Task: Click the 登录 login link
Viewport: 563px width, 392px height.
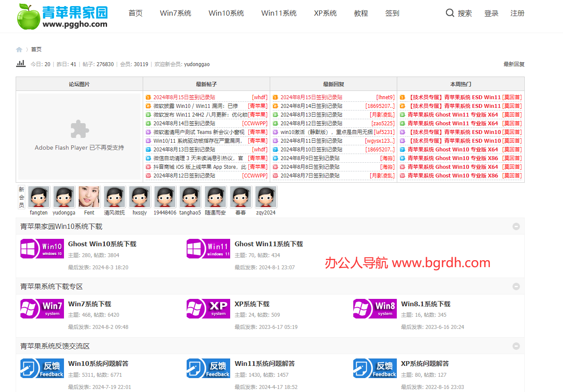Action: [491, 13]
